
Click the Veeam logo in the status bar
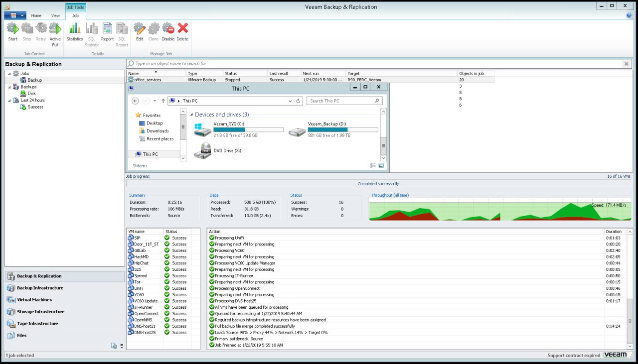tap(615, 355)
